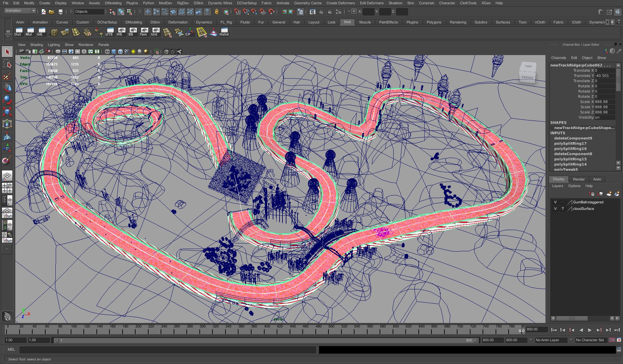This screenshot has height=364, width=623.
Task: Click the open scene folder icon
Action: (x=51, y=12)
